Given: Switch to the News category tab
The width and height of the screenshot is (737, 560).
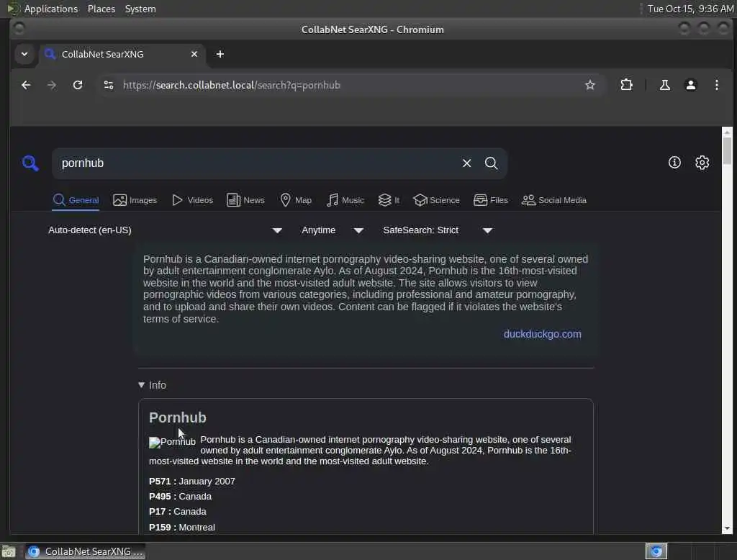Looking at the screenshot, I should (x=245, y=200).
